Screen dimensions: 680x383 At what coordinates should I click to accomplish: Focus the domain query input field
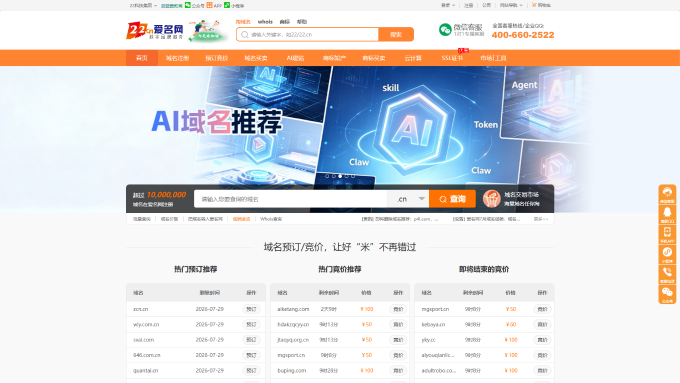click(x=290, y=199)
